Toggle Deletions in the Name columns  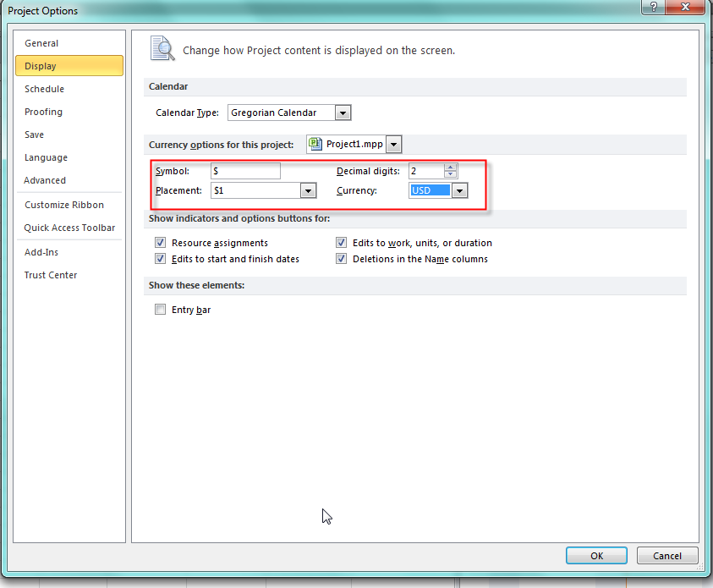pos(342,259)
